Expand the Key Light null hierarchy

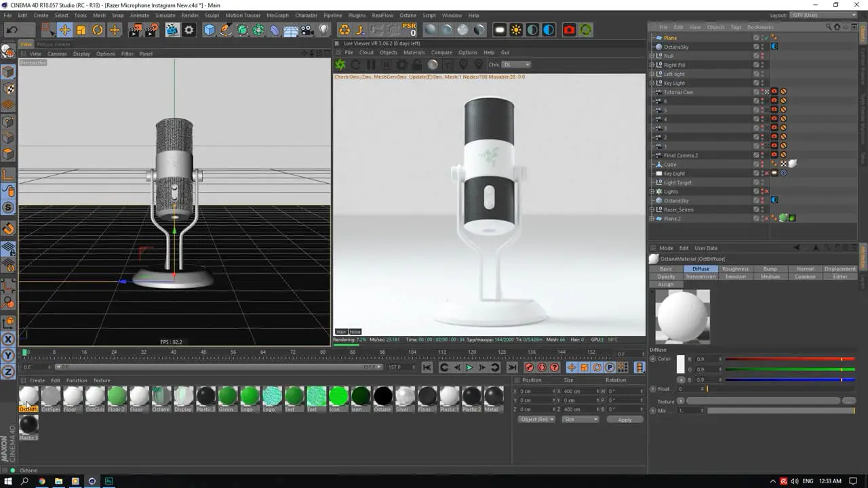click(652, 83)
